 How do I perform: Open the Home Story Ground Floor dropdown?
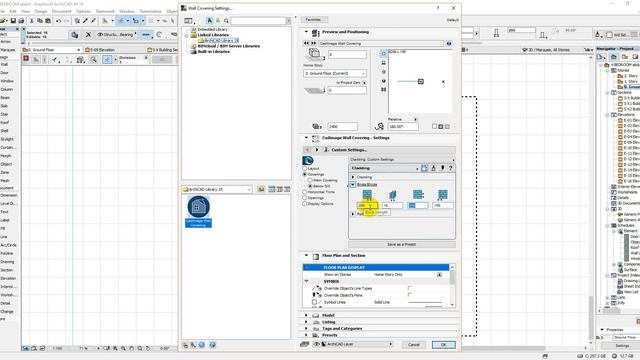(x=335, y=73)
